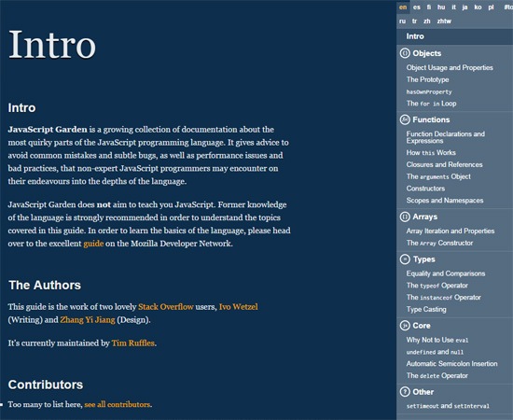Open Array Iteration and Properties

point(451,231)
